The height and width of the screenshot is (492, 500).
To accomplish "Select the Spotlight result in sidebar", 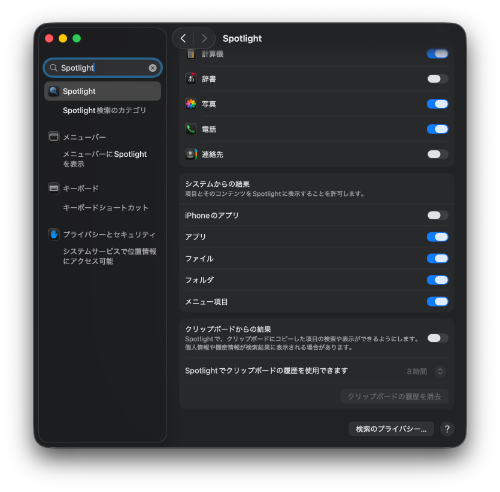I will click(x=103, y=91).
